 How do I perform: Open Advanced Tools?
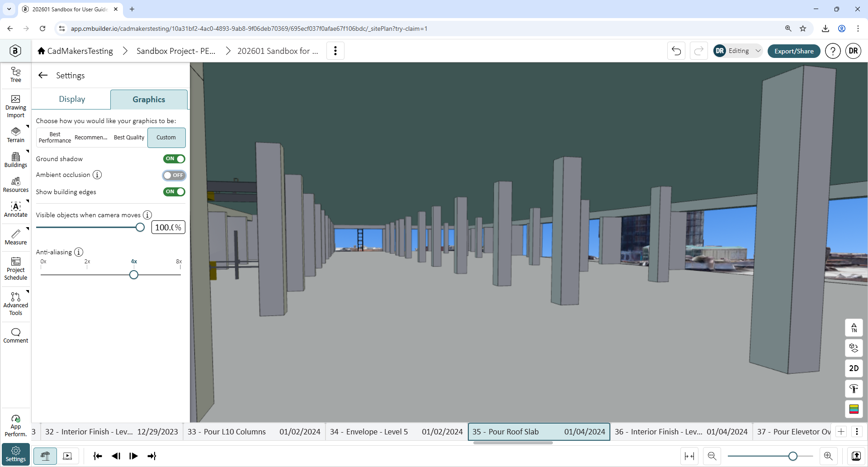16,304
